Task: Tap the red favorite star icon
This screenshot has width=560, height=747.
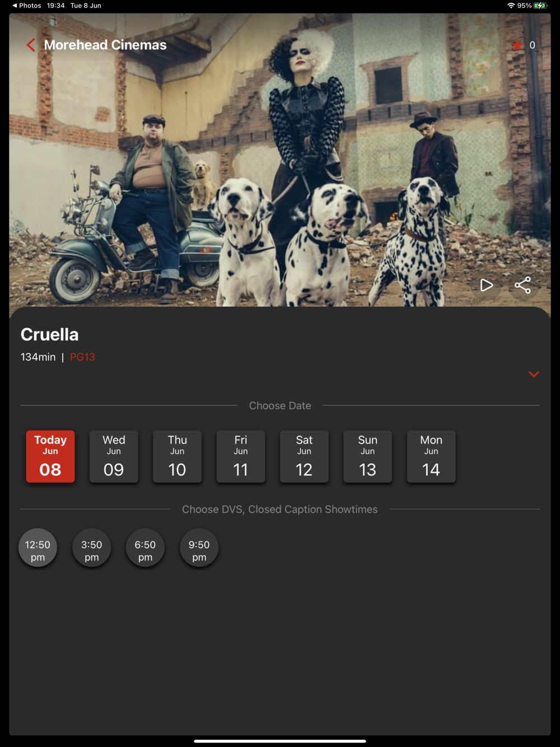Action: [x=517, y=45]
